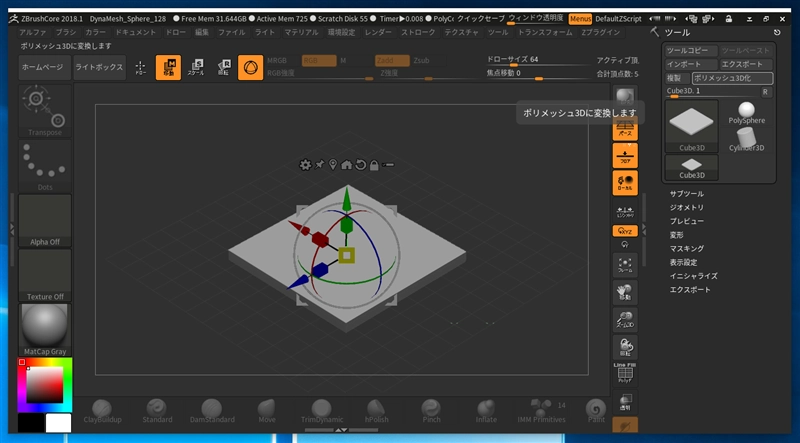Click the gizmo home icon

pos(346,165)
